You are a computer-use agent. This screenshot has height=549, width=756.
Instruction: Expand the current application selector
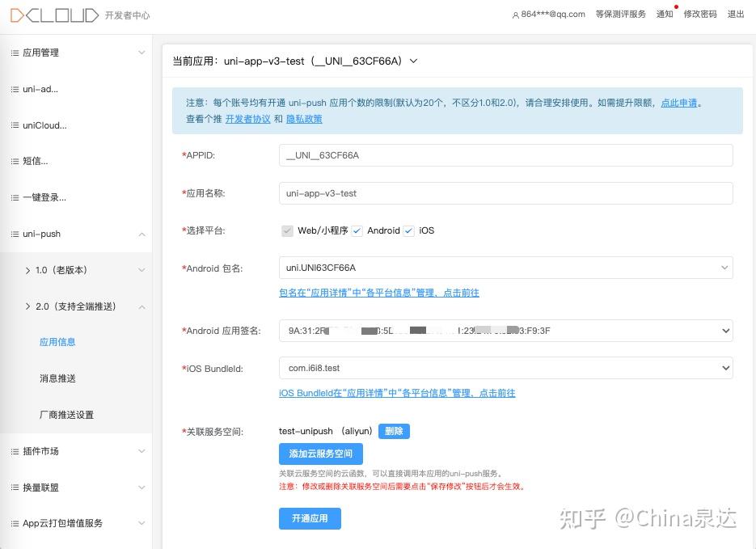point(413,61)
